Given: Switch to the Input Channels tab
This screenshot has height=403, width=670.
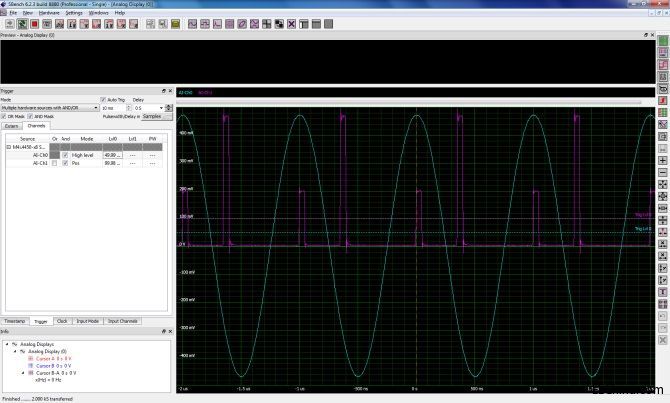Looking at the screenshot, I should [x=123, y=321].
